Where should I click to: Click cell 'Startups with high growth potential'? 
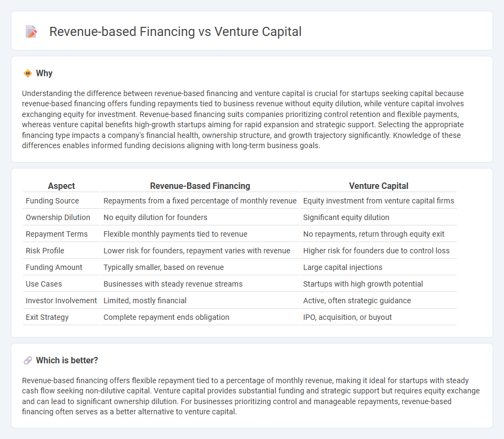(379, 284)
